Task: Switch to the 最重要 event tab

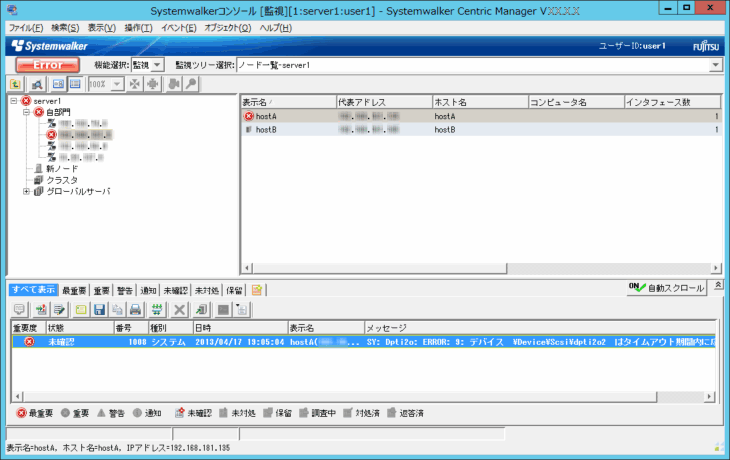Action: [74, 291]
